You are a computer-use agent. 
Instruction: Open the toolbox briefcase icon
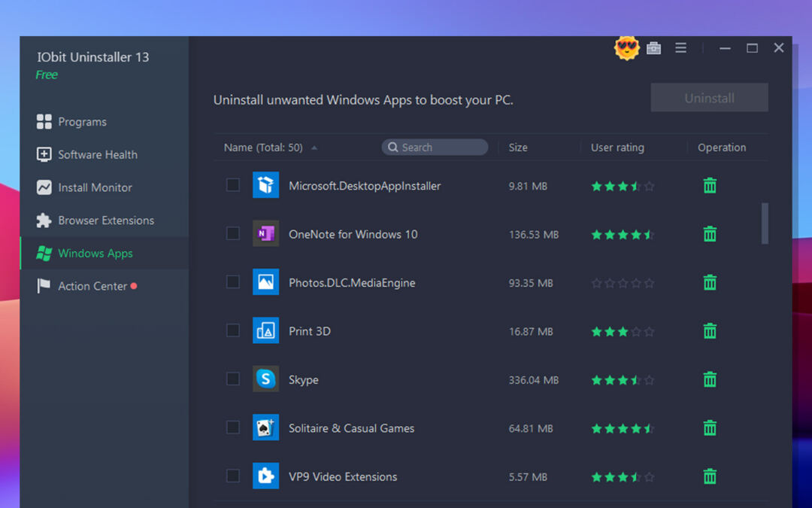[653, 48]
